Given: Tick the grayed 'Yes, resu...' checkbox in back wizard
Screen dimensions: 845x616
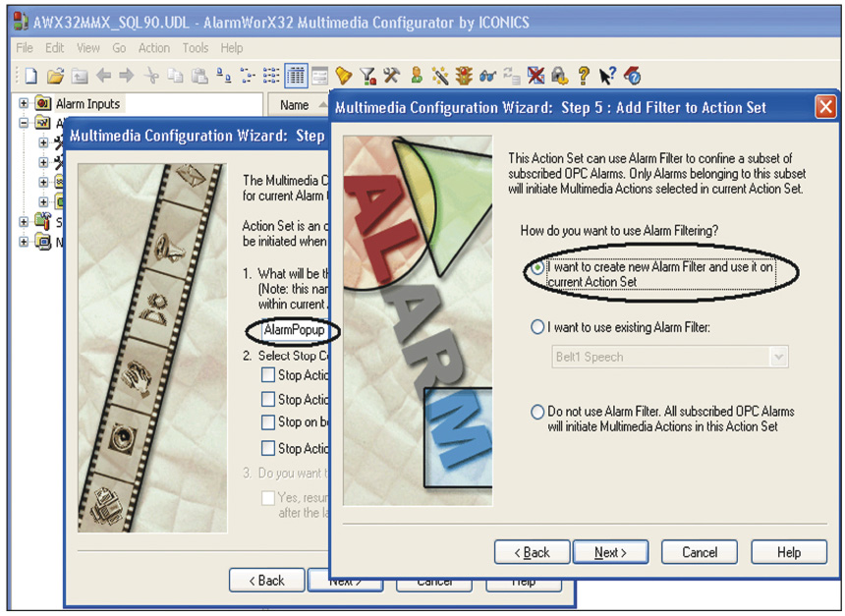Looking at the screenshot, I should pyautogui.click(x=268, y=497).
